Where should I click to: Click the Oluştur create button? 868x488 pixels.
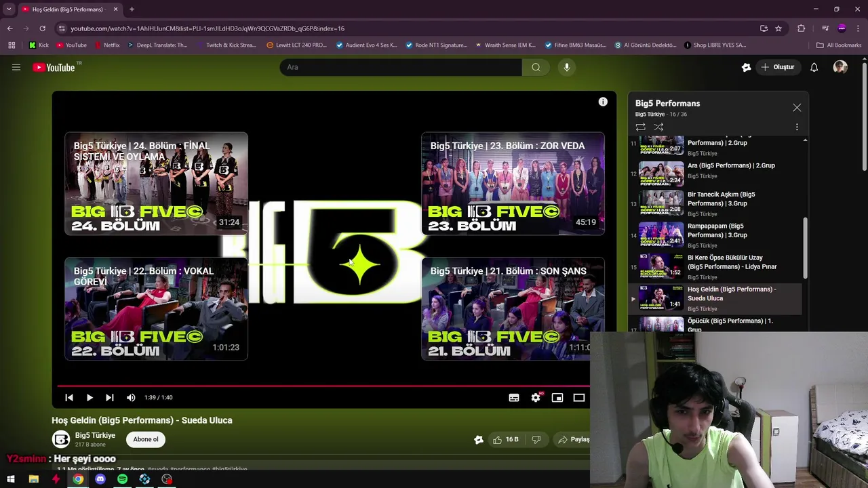pos(777,67)
